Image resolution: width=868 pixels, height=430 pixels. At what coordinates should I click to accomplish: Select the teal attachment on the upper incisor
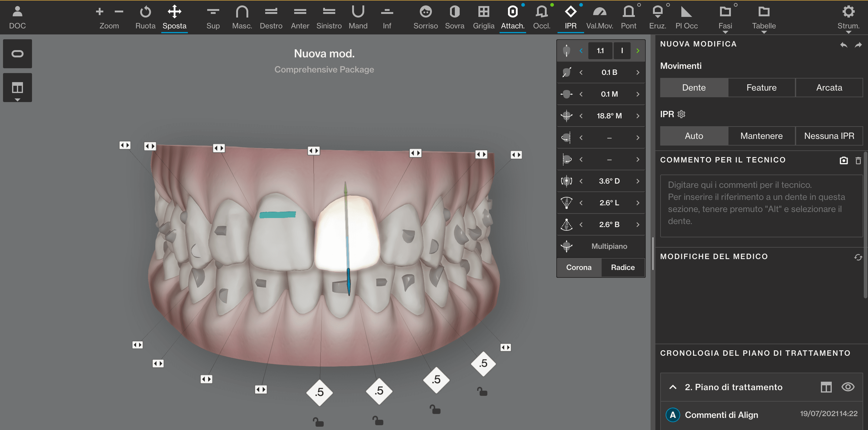coord(278,214)
